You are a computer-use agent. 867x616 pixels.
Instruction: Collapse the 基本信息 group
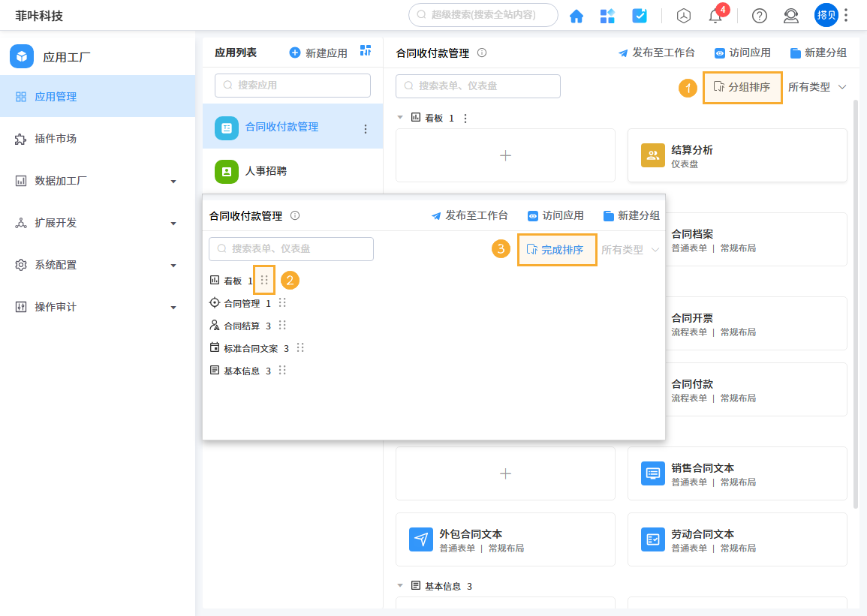point(400,586)
